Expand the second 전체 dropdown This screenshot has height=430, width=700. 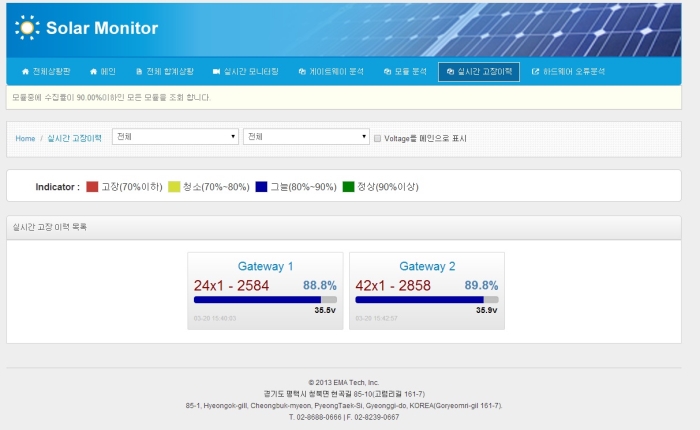coord(306,137)
